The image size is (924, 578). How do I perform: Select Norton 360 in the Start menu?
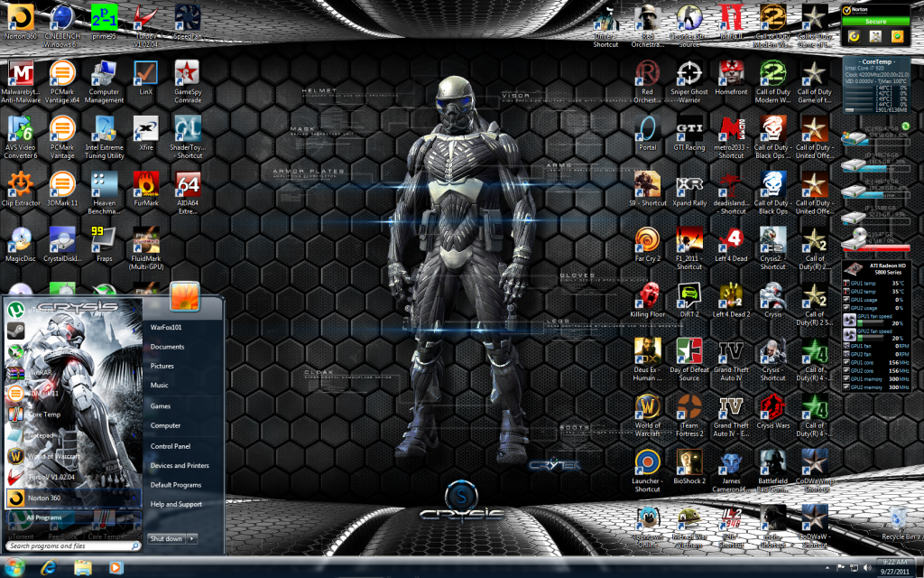(x=74, y=498)
